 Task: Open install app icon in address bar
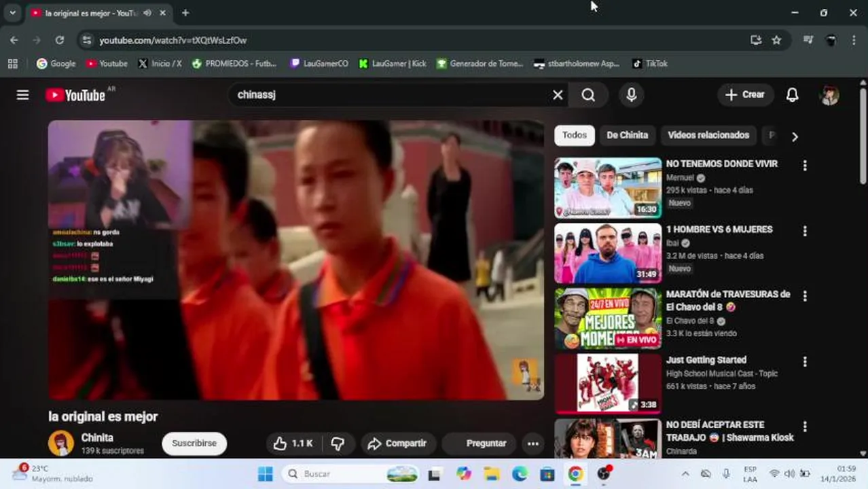coord(756,40)
